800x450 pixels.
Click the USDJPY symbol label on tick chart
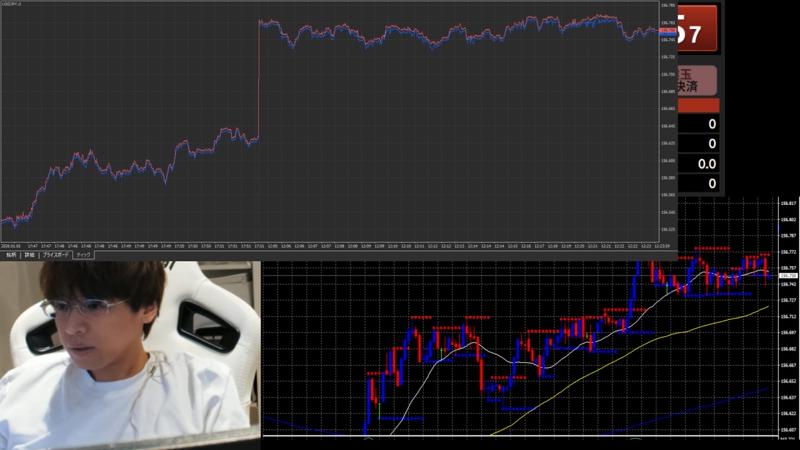tap(15, 5)
